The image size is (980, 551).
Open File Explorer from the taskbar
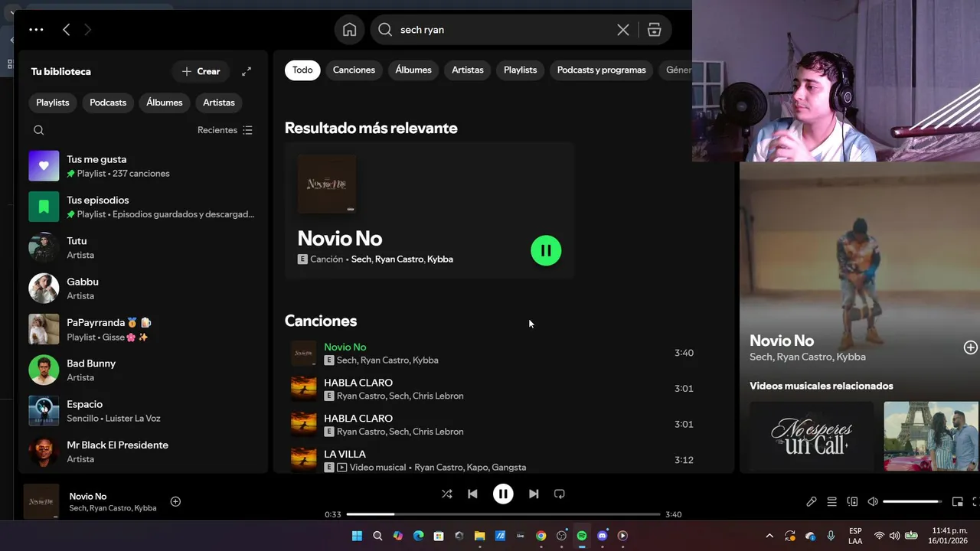click(479, 536)
